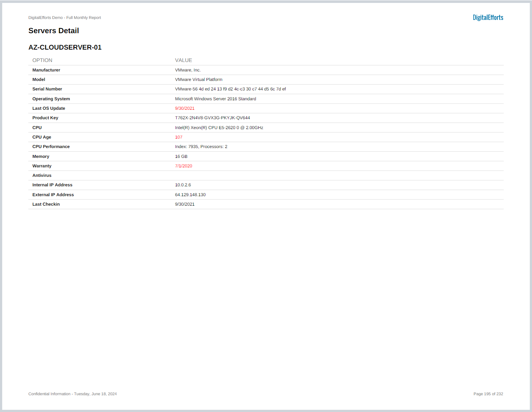Select the Antivirus row label
The width and height of the screenshot is (532, 412).
pyautogui.click(x=42, y=175)
